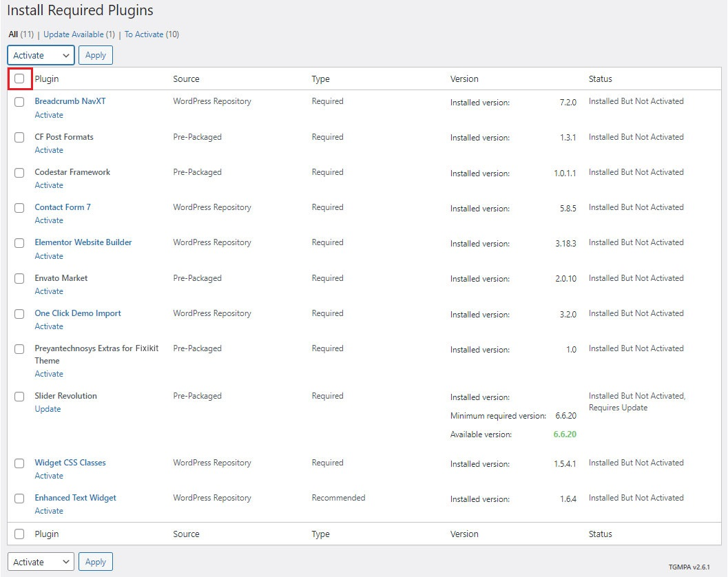Click Minimum required version label for Slider Revolution

(498, 416)
